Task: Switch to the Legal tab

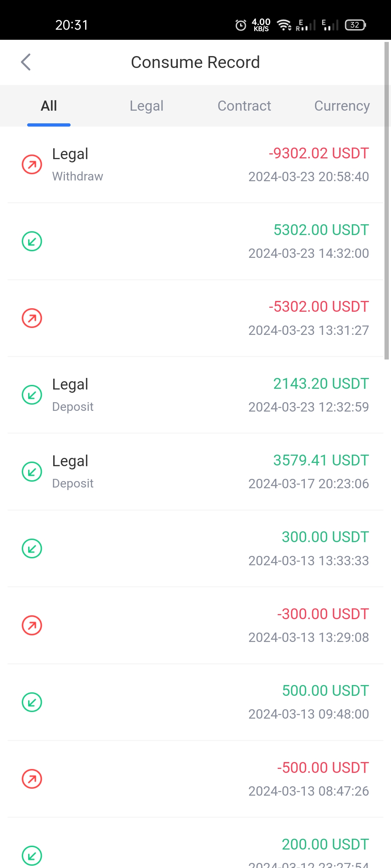Action: tap(147, 106)
